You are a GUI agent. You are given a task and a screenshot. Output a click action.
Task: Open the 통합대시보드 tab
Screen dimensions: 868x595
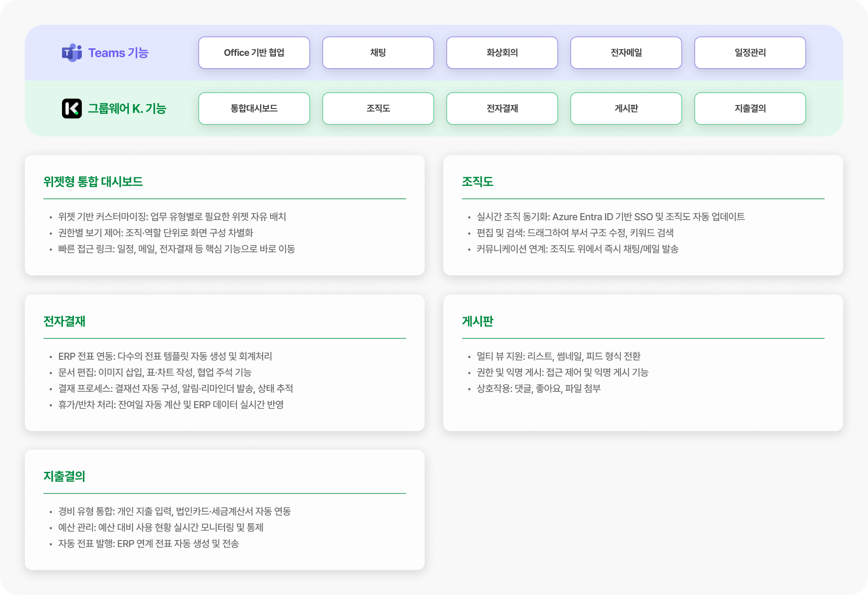click(254, 109)
